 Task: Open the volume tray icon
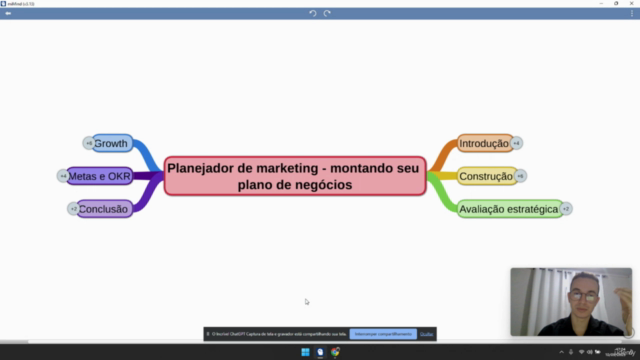pyautogui.click(x=589, y=352)
